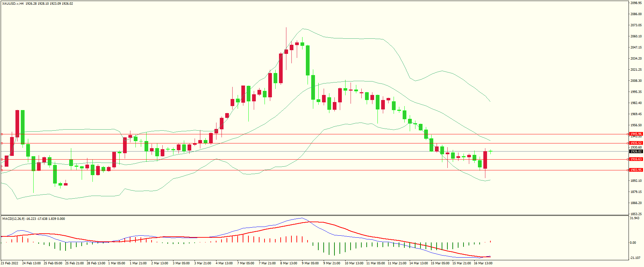Click the 2008.30 price axis value
This screenshot has height=267, width=644.
pyautogui.click(x=636, y=81)
